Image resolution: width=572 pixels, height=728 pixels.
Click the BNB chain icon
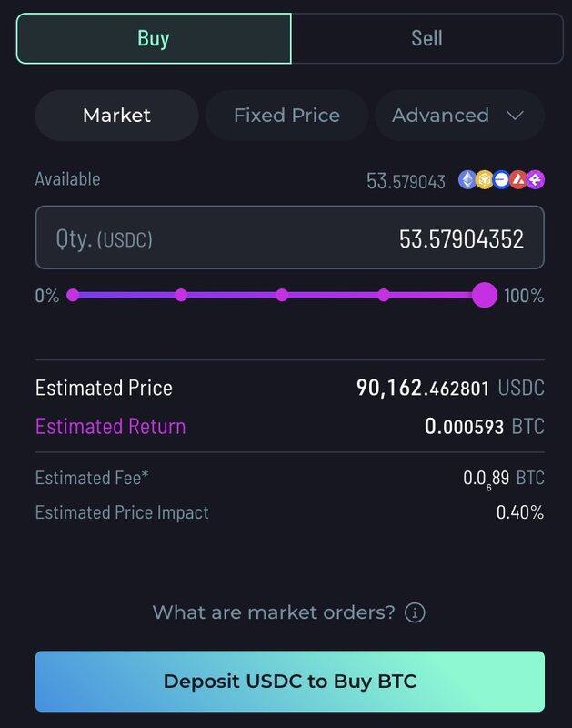484,180
